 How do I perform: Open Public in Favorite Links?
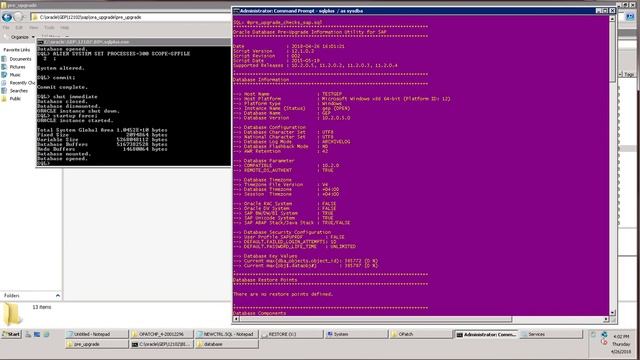15,99
